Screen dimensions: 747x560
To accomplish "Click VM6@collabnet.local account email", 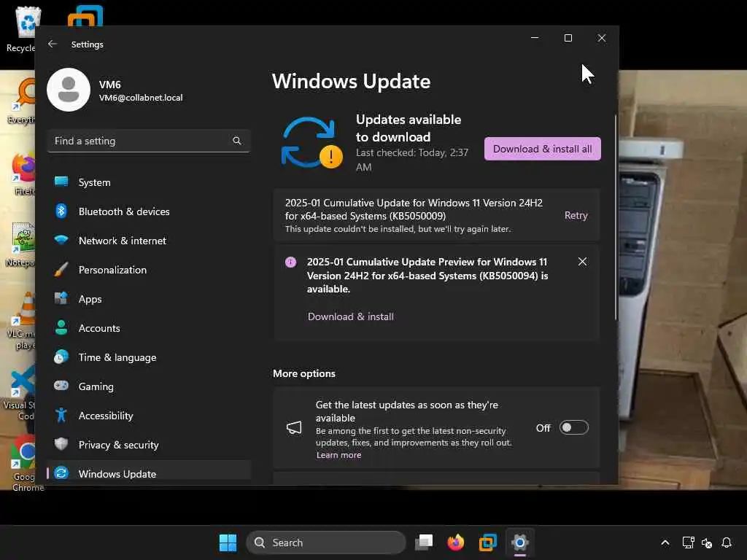I will pos(141,98).
